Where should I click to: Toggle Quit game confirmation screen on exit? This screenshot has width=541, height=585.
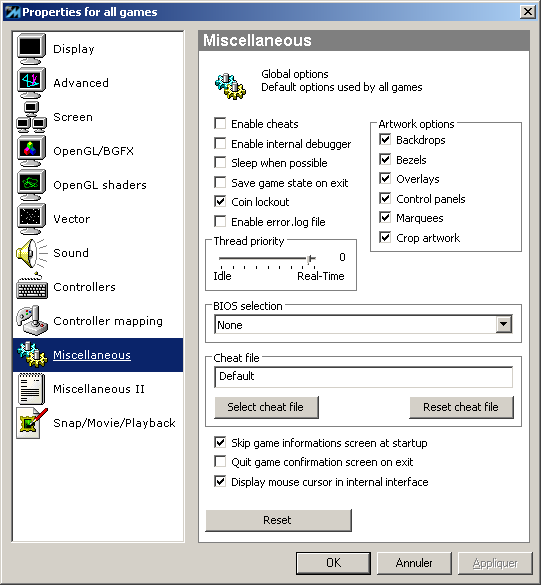220,462
